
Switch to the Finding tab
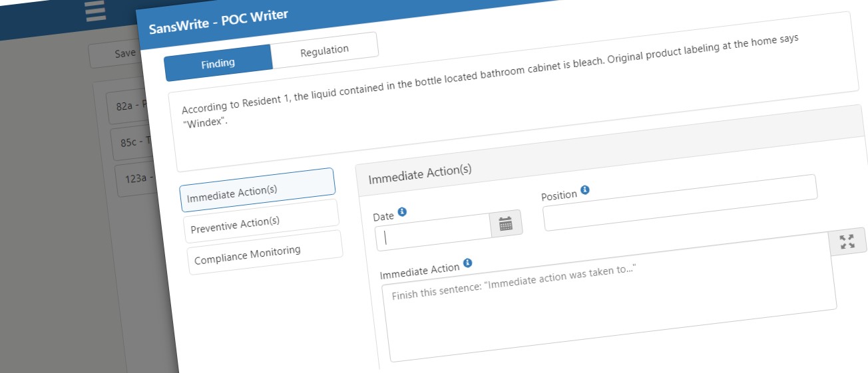(218, 62)
